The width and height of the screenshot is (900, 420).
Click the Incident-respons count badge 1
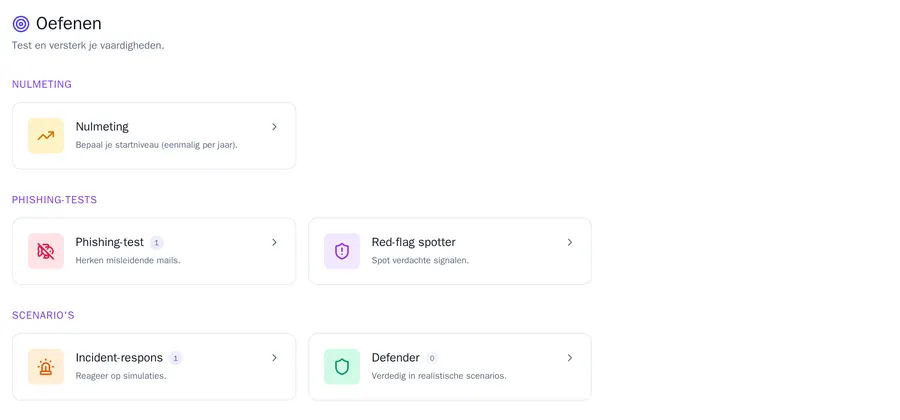[x=176, y=358]
